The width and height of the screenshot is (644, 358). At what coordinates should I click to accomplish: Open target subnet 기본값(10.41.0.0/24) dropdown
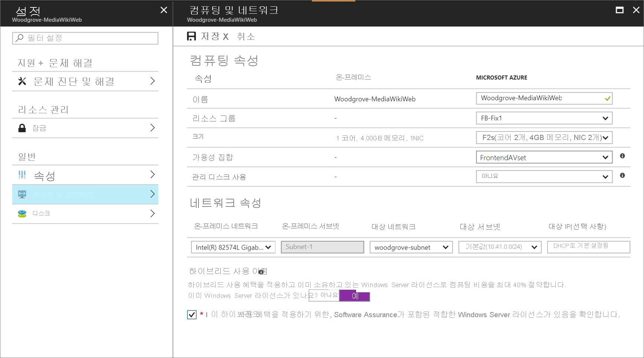coord(500,247)
